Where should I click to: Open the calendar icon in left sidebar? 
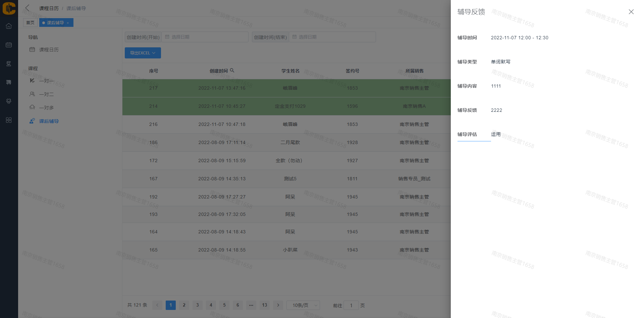point(9,45)
